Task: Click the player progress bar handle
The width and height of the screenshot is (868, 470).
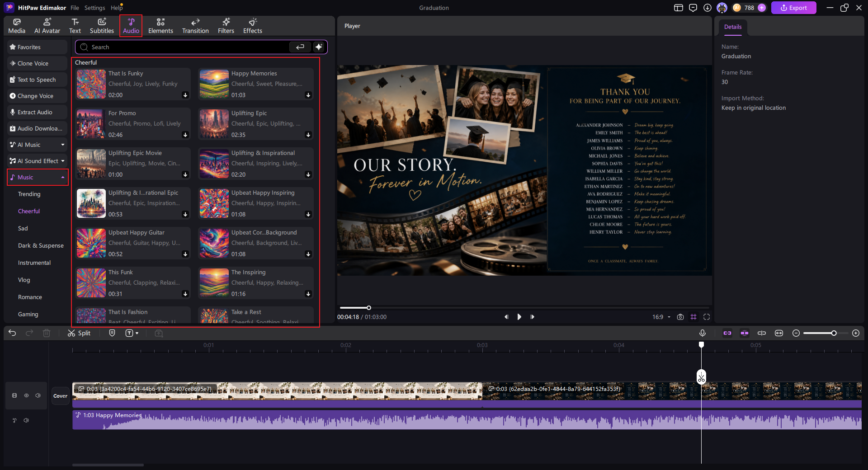Action: 368,308
